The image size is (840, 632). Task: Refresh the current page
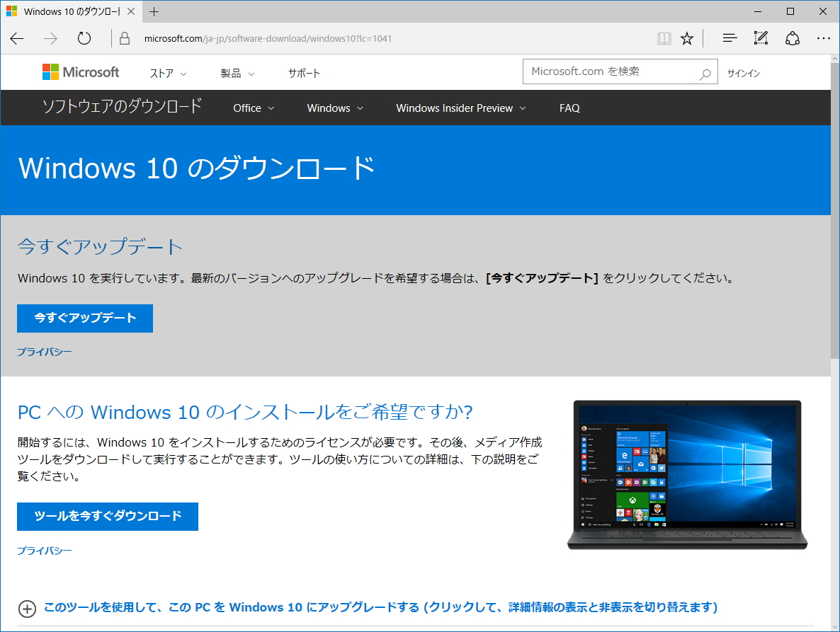84,38
